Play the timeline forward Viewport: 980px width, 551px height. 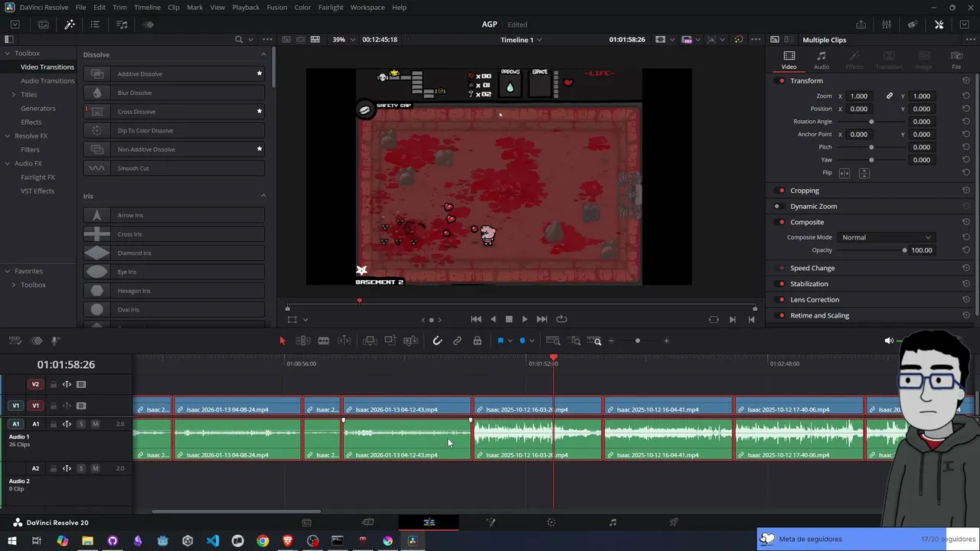click(x=524, y=319)
